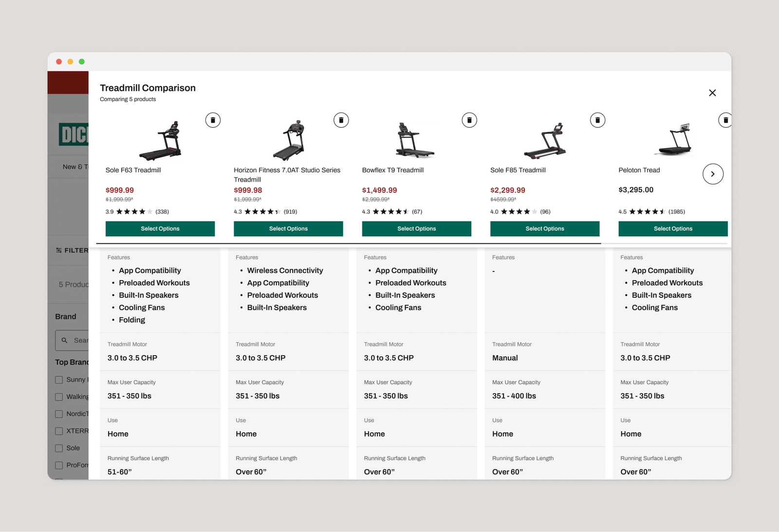779x532 pixels.
Task: Click the horizontal comparison scrollbar
Action: [349, 243]
